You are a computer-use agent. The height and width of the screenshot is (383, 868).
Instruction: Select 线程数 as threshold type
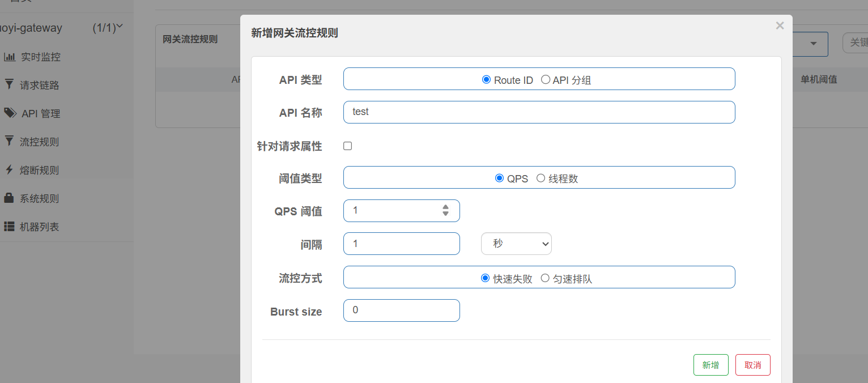(x=541, y=178)
